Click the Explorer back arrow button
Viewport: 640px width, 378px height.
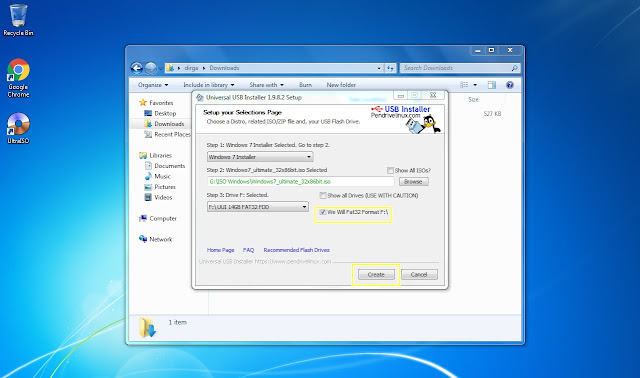point(137,68)
